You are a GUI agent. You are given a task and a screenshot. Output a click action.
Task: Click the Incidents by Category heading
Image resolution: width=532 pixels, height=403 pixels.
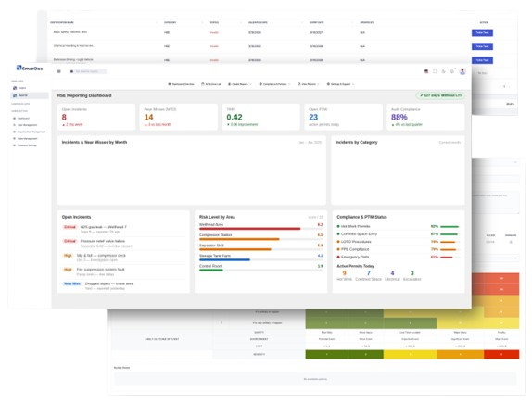356,142
